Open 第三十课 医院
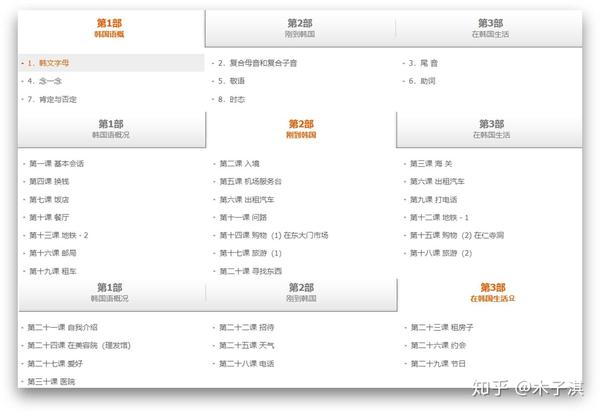The height and width of the screenshot is (413, 600). coord(51,382)
